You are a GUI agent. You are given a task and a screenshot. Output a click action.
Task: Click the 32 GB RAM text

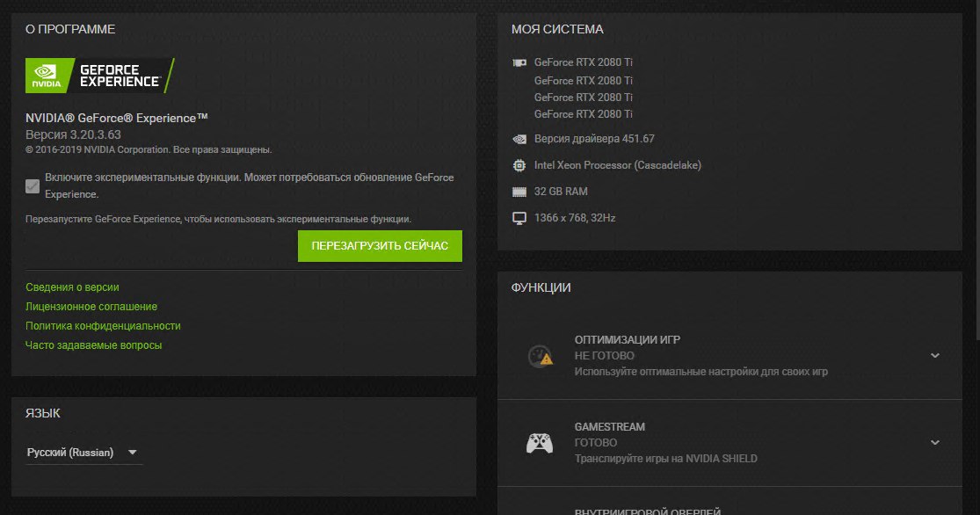coord(561,192)
